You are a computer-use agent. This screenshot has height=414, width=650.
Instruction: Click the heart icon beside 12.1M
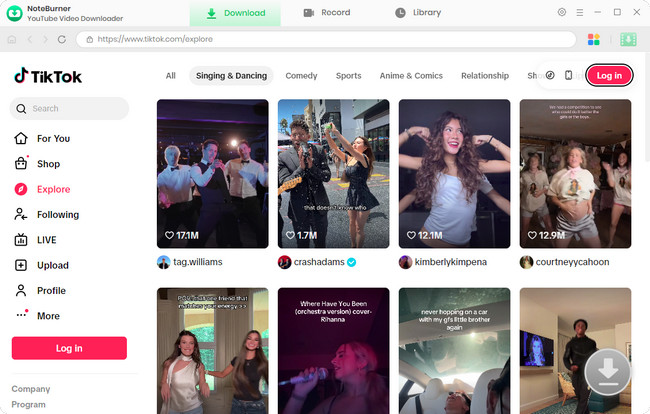pyautogui.click(x=411, y=235)
